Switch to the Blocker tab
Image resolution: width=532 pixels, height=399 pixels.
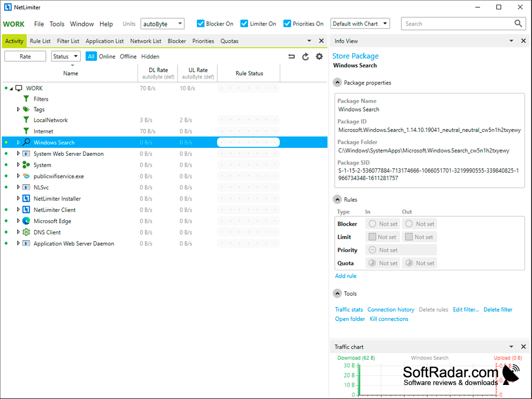point(177,41)
